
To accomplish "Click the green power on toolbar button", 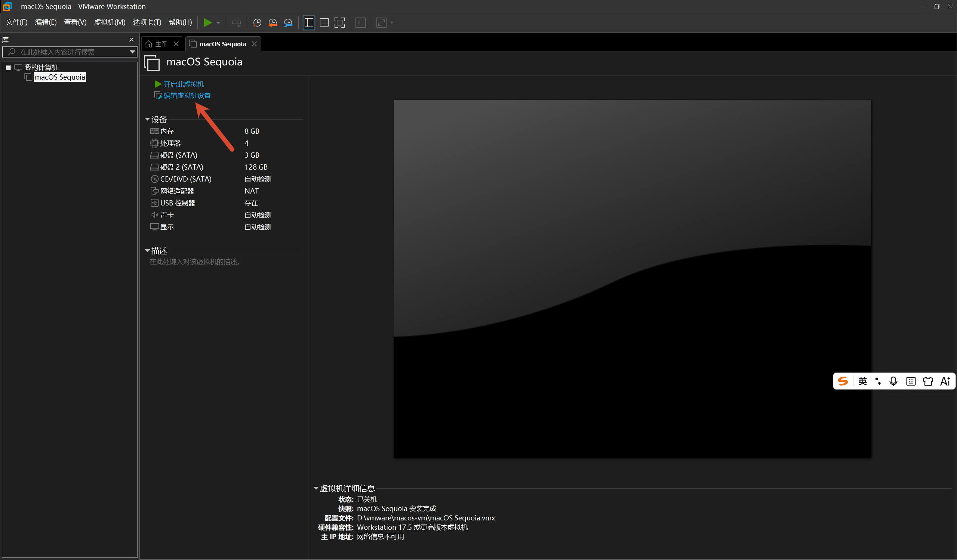I will [x=208, y=23].
